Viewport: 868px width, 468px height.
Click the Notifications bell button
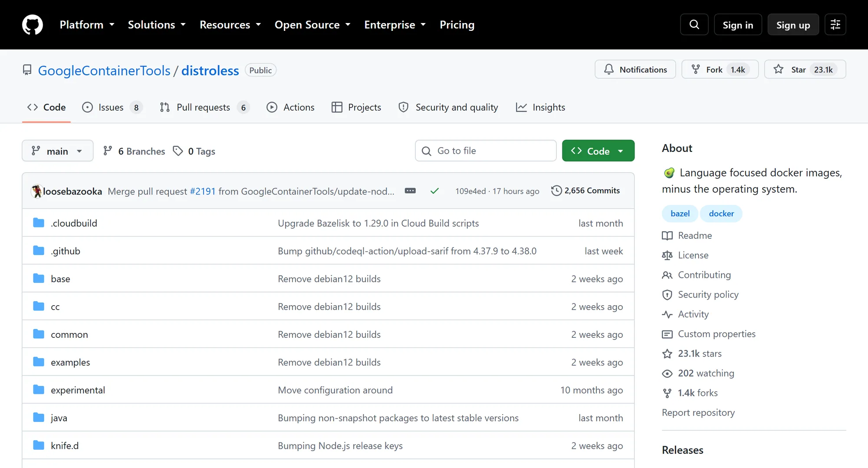click(x=635, y=69)
